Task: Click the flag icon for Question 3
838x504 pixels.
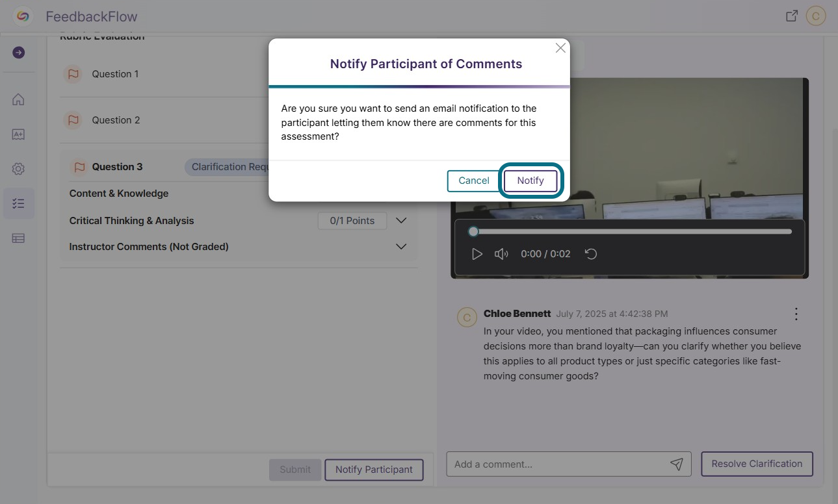Action: tap(79, 167)
